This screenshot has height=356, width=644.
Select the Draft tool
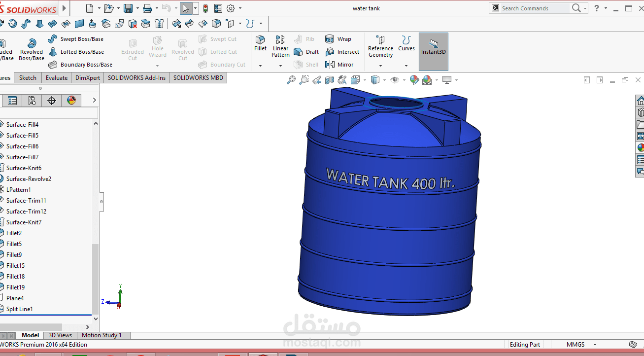(306, 52)
